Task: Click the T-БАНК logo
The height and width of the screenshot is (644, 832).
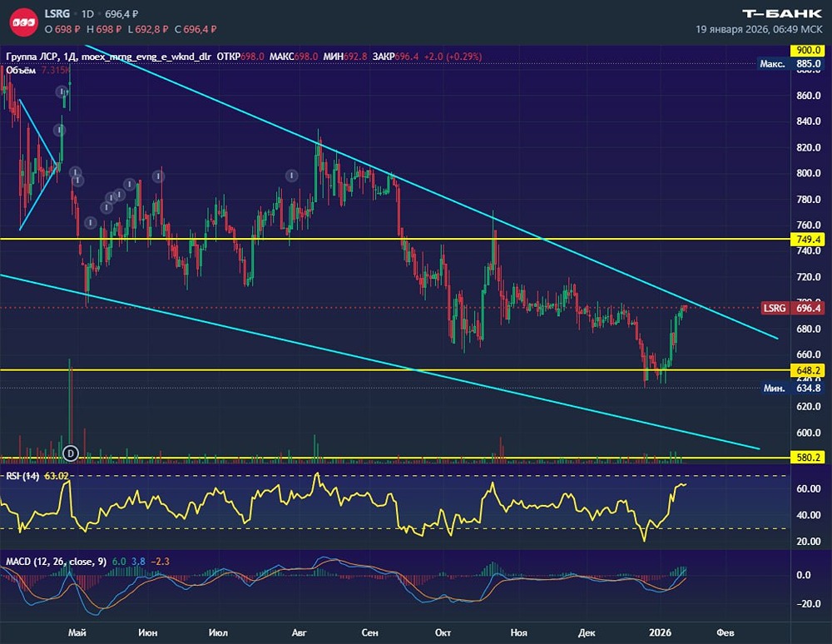Action: click(x=782, y=14)
